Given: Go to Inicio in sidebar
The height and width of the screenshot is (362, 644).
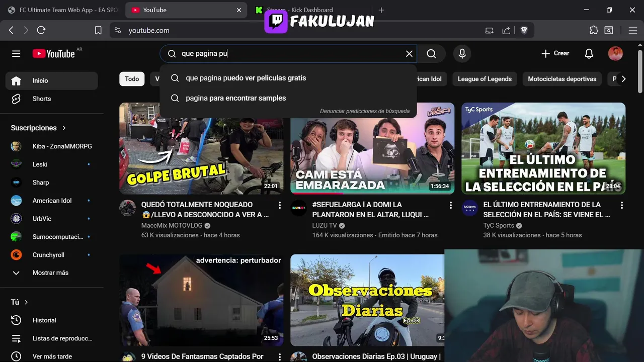Looking at the screenshot, I should (x=51, y=80).
